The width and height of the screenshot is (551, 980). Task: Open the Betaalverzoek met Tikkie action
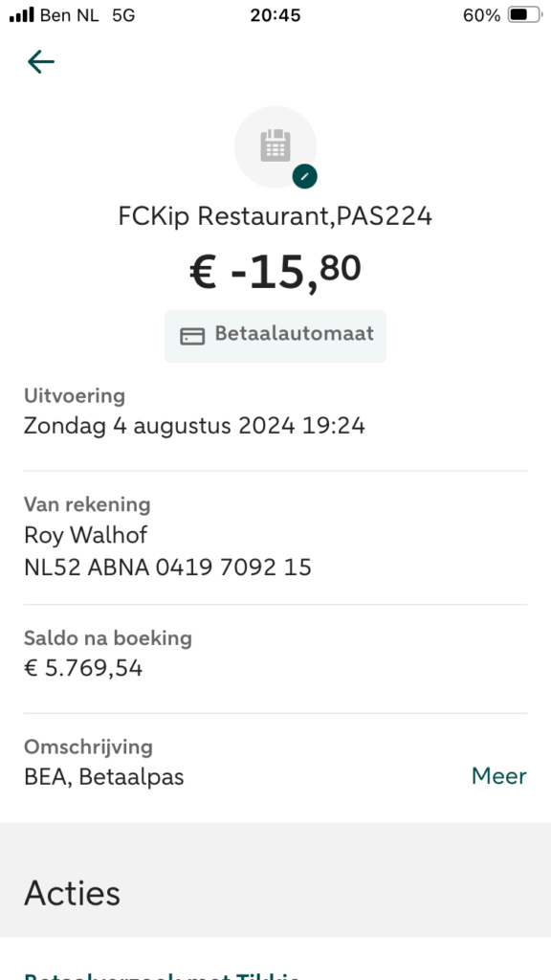pos(161,975)
